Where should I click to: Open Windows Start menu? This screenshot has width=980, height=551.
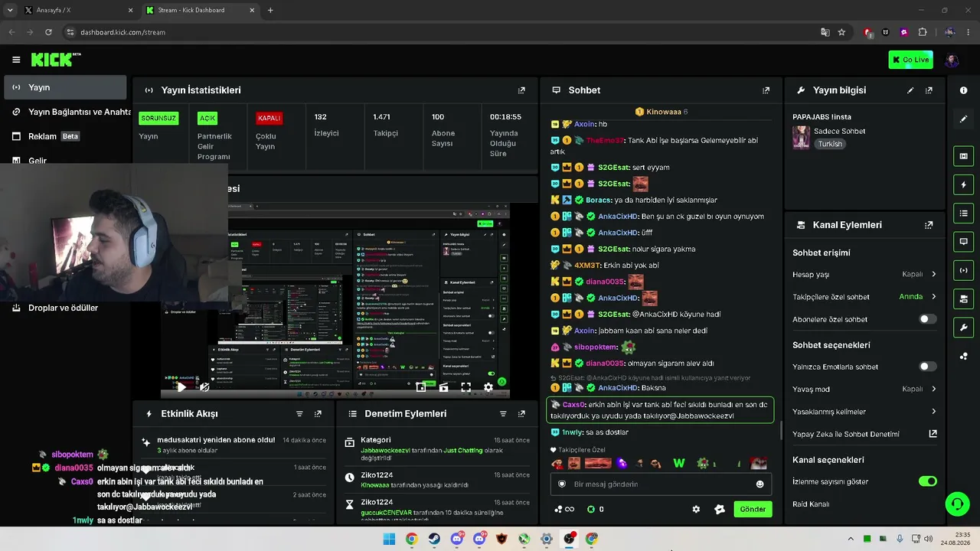coord(389,539)
